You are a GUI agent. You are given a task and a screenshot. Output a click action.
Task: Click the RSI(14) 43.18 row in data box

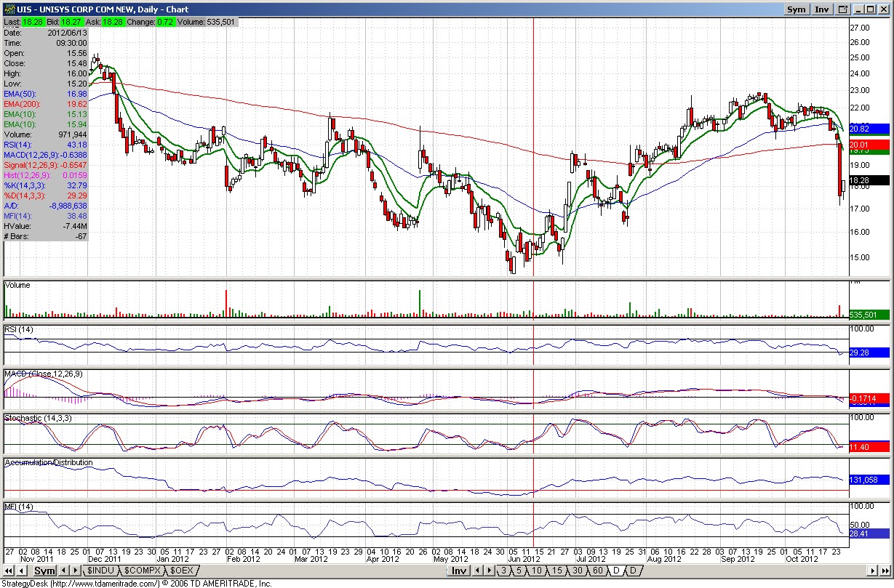pos(46,145)
